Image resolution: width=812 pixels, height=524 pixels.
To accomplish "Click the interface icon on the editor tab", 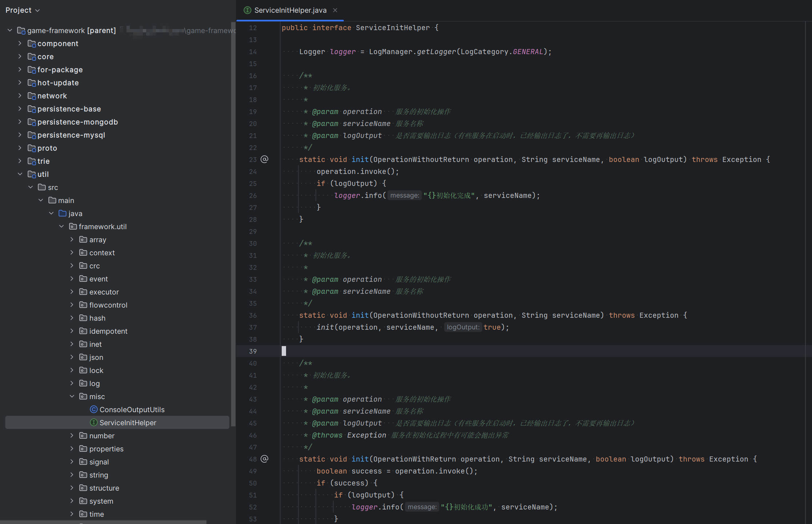I will (247, 10).
